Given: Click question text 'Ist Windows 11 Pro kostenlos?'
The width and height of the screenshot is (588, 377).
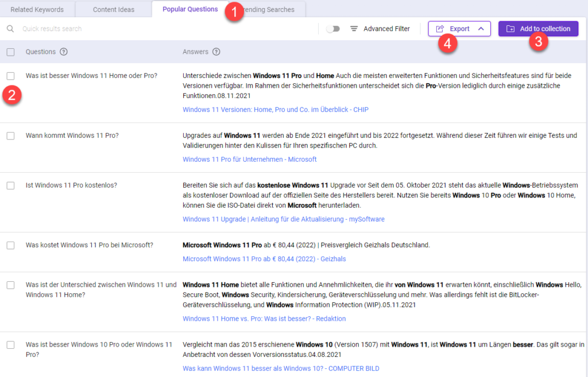Looking at the screenshot, I should tap(71, 185).
